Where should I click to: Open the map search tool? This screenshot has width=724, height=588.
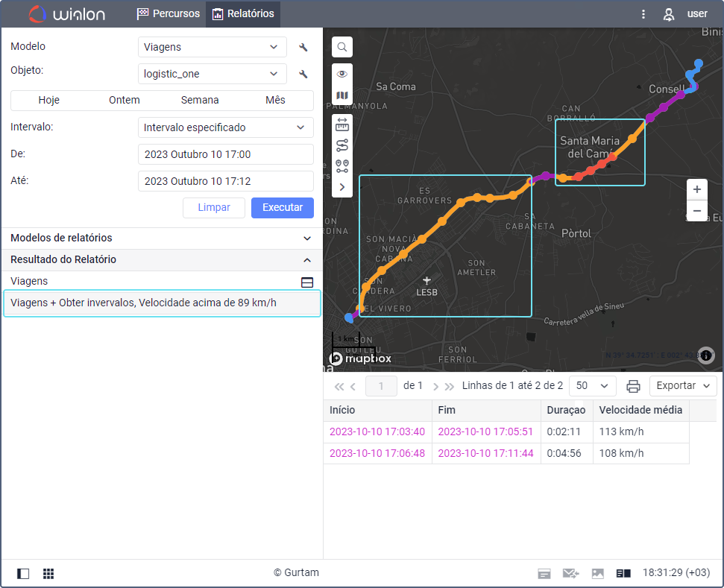pyautogui.click(x=342, y=47)
